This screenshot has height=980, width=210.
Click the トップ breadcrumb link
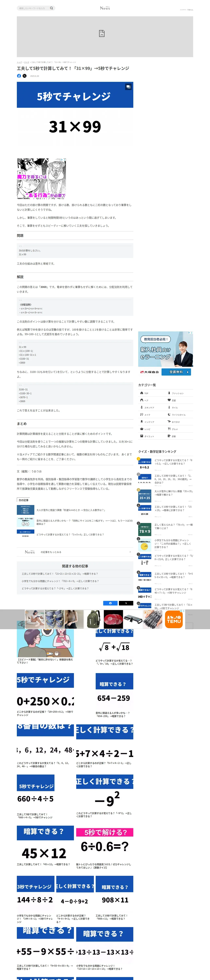[19, 62]
